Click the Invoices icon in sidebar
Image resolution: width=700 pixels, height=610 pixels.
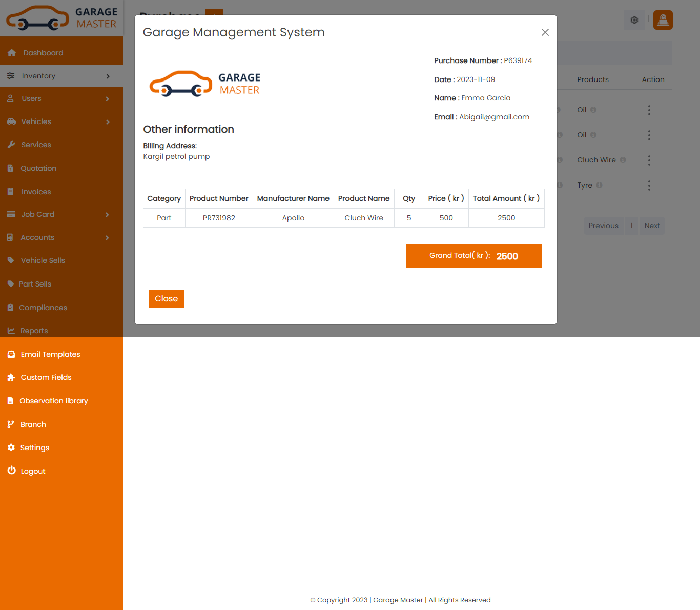[x=11, y=192]
